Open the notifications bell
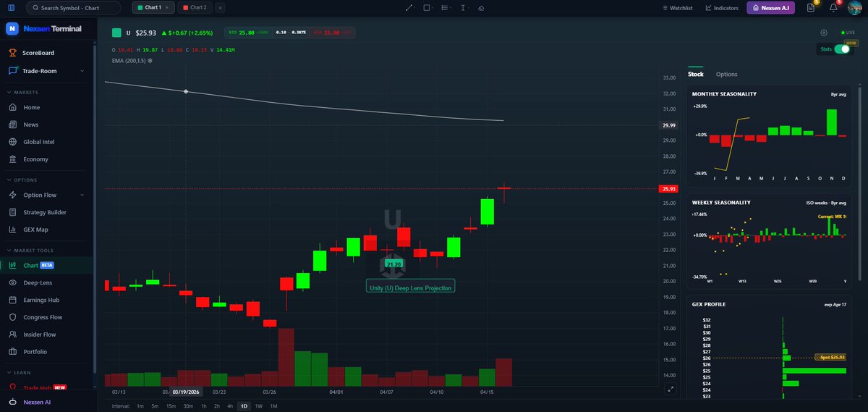Viewport: 868px width, 412px height. [833, 8]
